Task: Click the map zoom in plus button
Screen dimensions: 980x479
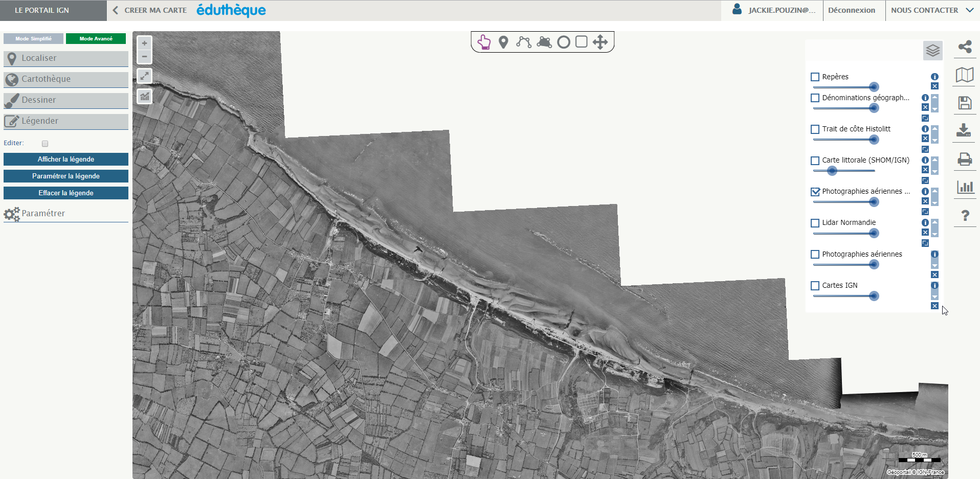Action: point(145,43)
